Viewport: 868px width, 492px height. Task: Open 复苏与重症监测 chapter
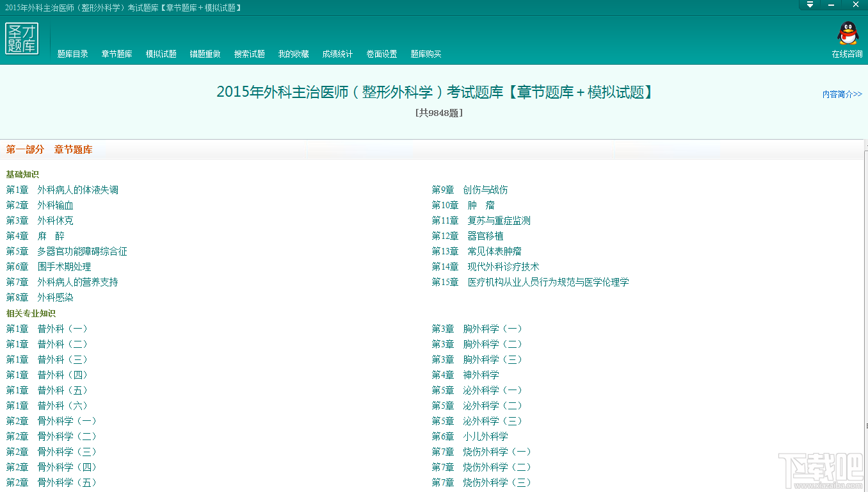481,220
